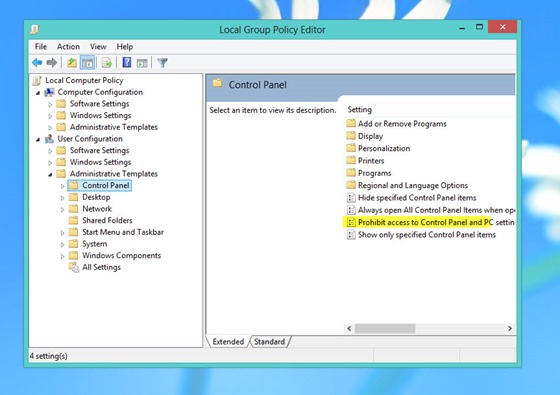This screenshot has width=560, height=395.
Task: Collapse Administrative Templates under User Configuration
Action: [50, 175]
